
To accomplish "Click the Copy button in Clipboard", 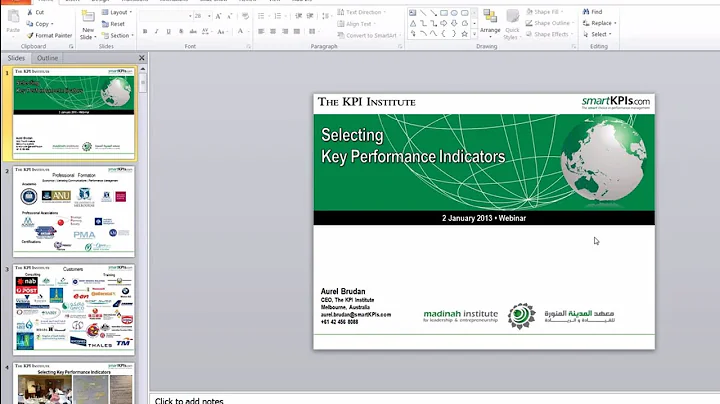I will coord(40,24).
